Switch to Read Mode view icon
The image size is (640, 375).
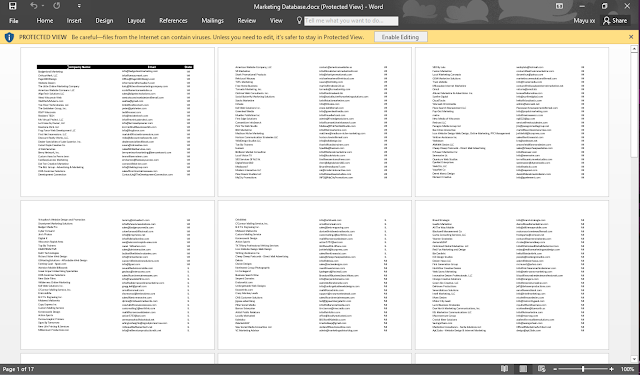click(x=505, y=369)
